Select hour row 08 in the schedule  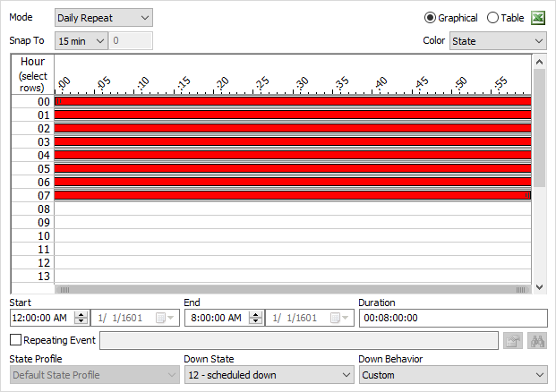tap(33, 209)
